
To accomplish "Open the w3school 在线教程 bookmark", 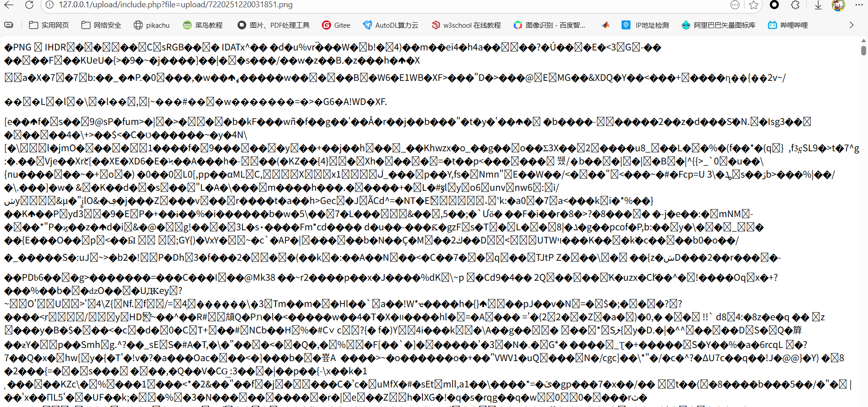I will point(466,25).
